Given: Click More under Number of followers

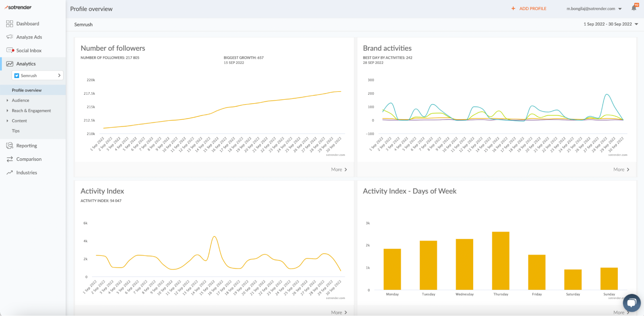Looking at the screenshot, I should 339,170.
